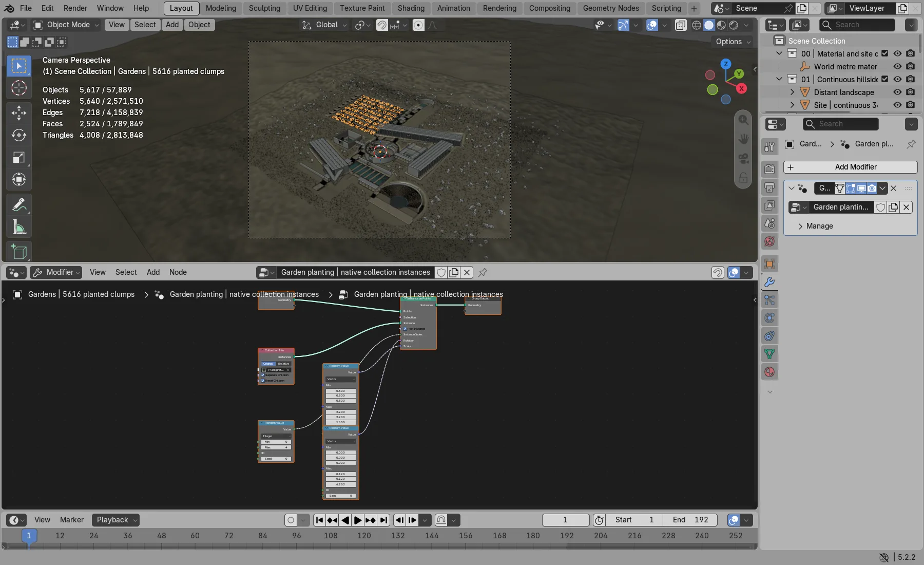
Task: Remove the Garden planting modifier with X
Action: click(894, 188)
